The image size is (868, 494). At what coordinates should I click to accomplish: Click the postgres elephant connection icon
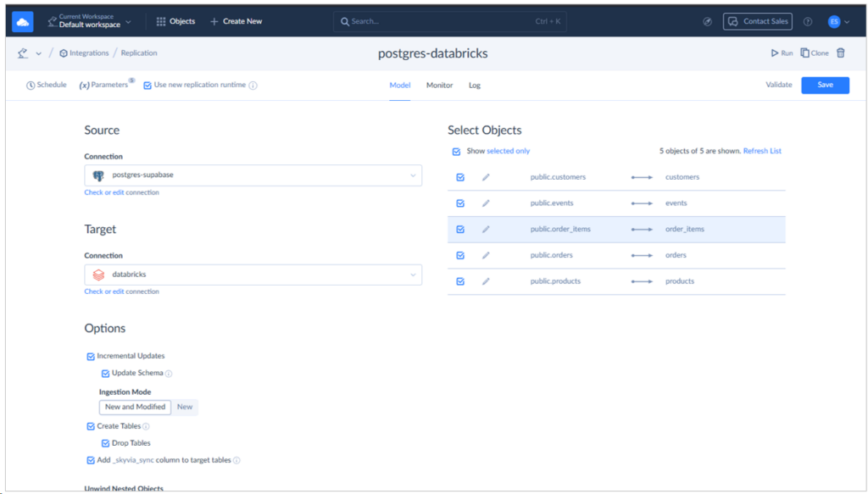click(x=98, y=175)
